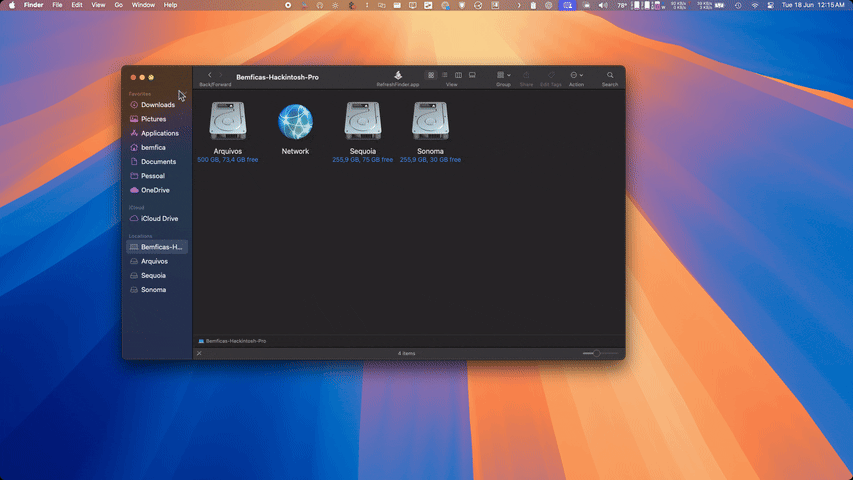
Task: Switch to column view
Action: point(458,75)
